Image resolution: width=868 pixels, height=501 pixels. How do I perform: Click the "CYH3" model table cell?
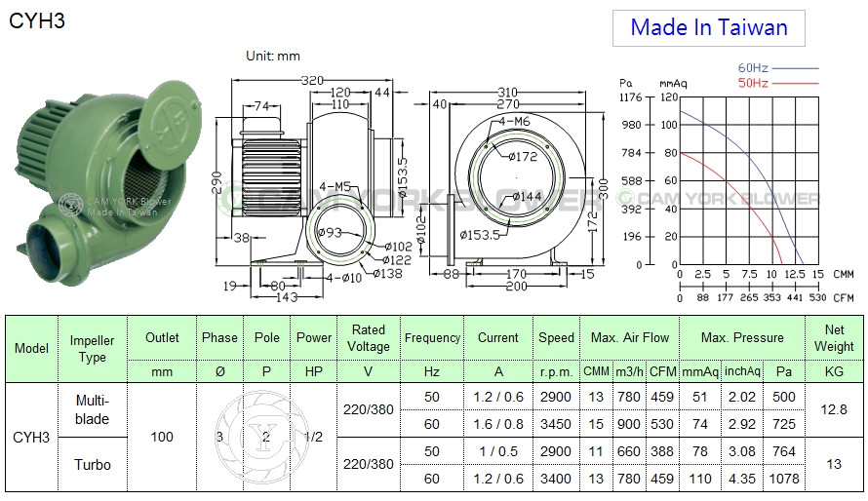[x=31, y=438]
